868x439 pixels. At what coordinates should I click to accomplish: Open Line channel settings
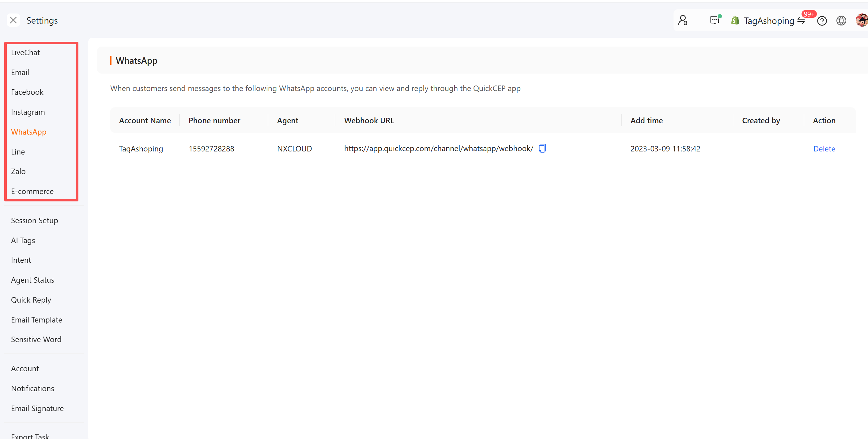(18, 152)
